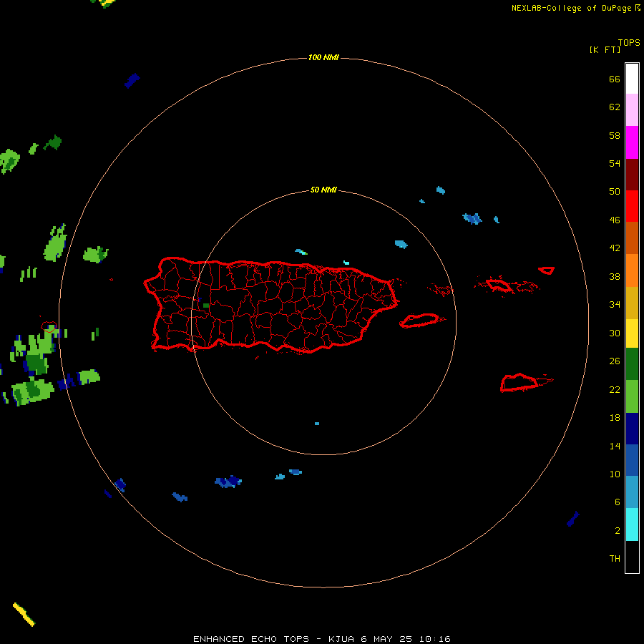Pick the light green swatch in the color bar

(632, 396)
